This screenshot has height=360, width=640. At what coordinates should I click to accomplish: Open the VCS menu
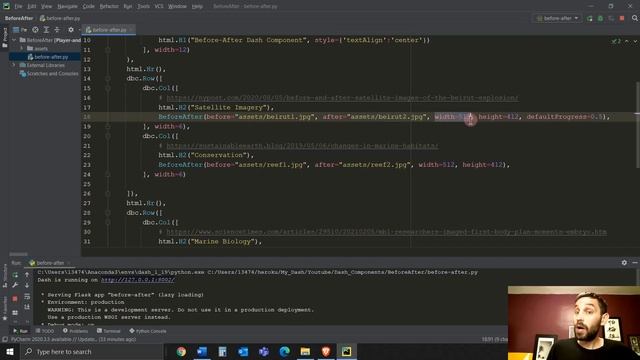159,7
